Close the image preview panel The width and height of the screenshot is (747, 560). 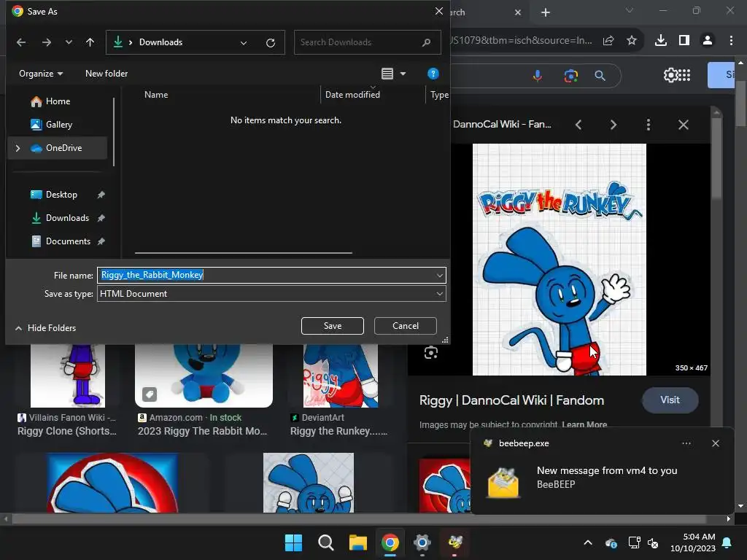tap(683, 125)
